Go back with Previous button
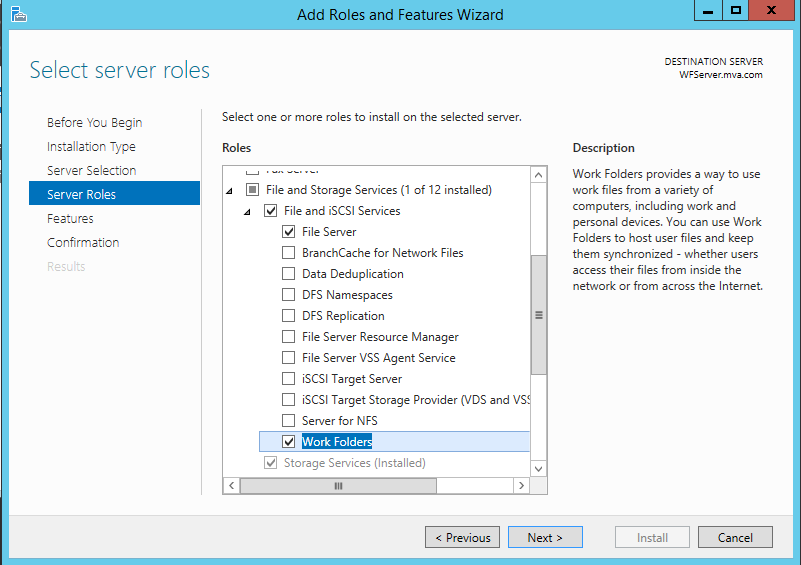Screen dimensions: 801x565 tap(463, 537)
